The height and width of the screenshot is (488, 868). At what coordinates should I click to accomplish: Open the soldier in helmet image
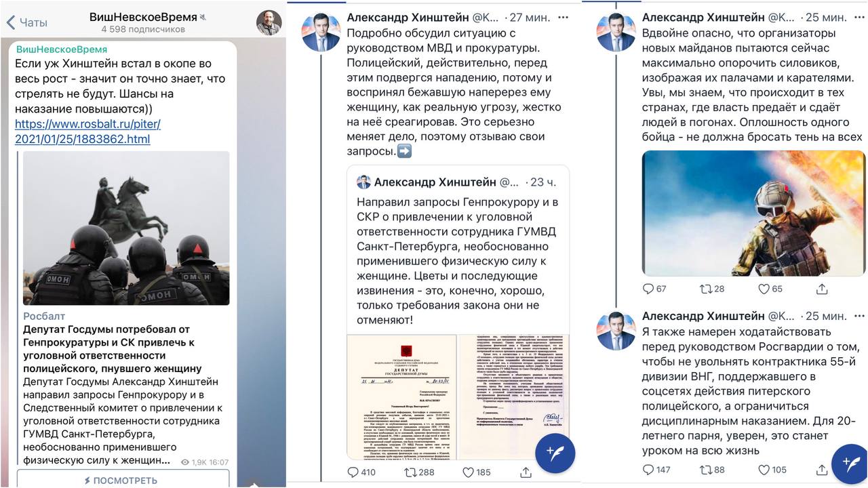tap(754, 213)
